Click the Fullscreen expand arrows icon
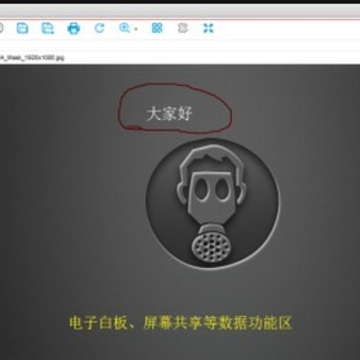 click(x=208, y=28)
